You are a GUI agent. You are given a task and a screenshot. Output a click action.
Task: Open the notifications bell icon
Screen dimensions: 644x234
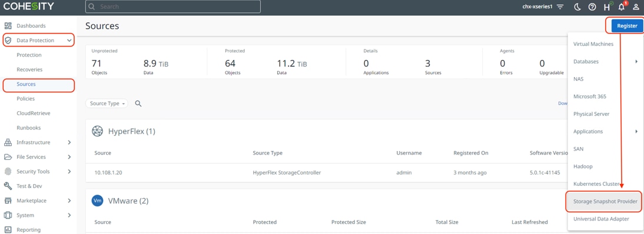point(622,6)
